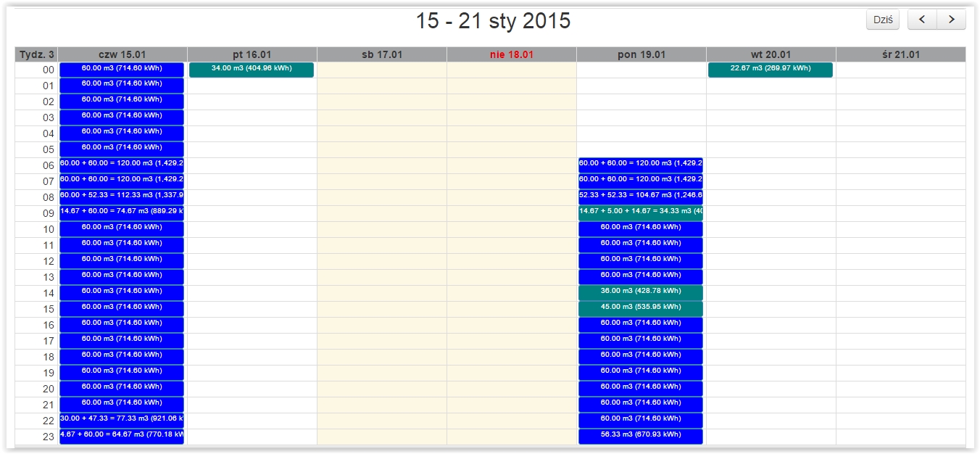Click the wt 20.01 column header
The image size is (980, 454).
pyautogui.click(x=771, y=54)
